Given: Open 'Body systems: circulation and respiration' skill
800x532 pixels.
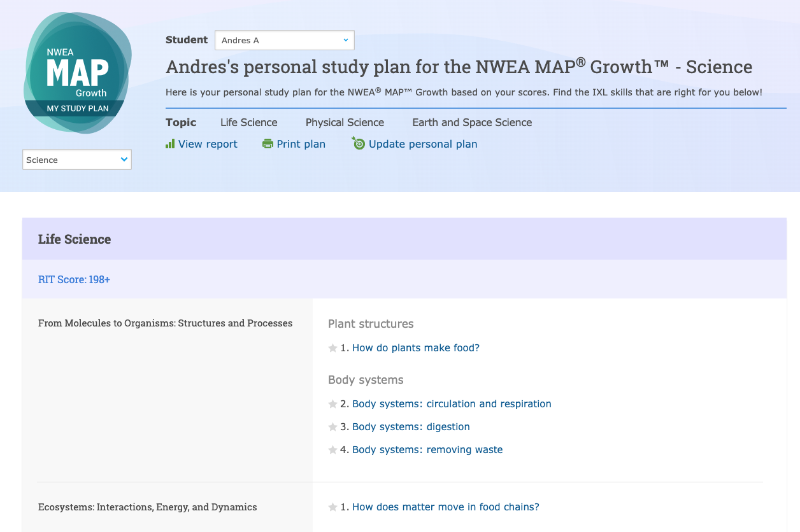Looking at the screenshot, I should coord(452,404).
